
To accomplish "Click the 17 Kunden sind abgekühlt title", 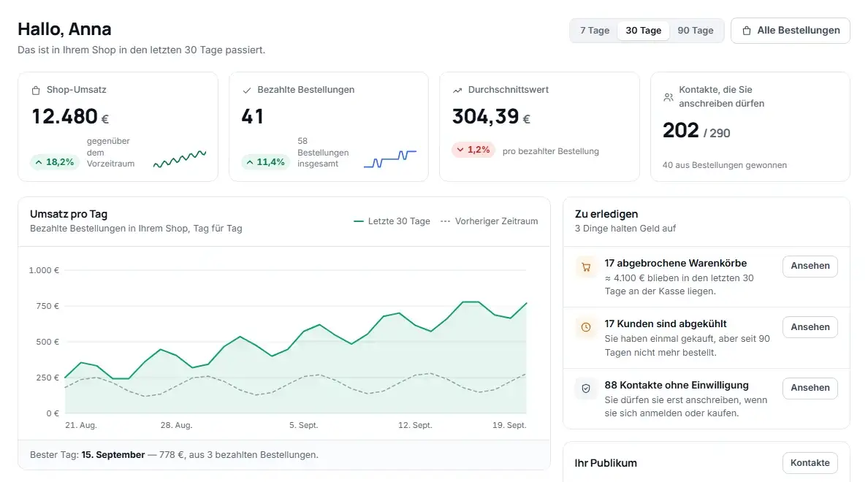I will point(666,324).
